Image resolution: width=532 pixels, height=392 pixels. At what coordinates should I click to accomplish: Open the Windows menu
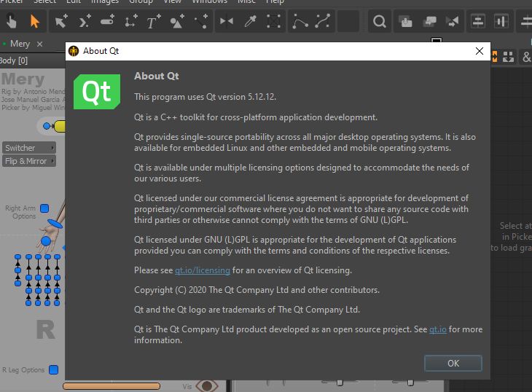tap(209, 2)
